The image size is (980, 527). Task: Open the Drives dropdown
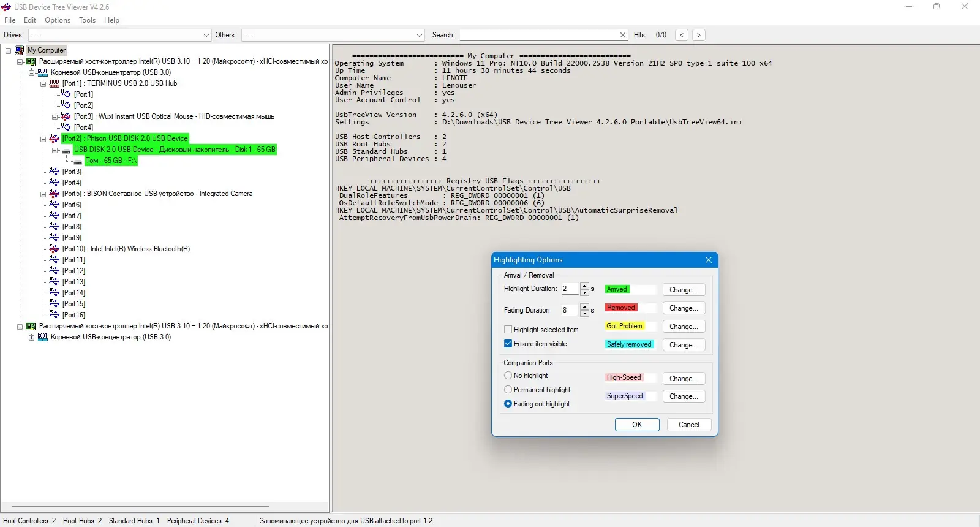point(206,35)
